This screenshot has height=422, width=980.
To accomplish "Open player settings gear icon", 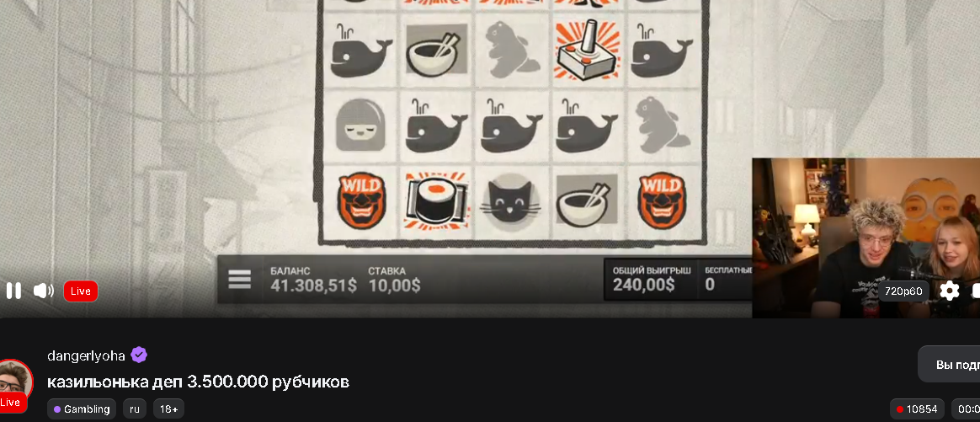I will point(950,291).
